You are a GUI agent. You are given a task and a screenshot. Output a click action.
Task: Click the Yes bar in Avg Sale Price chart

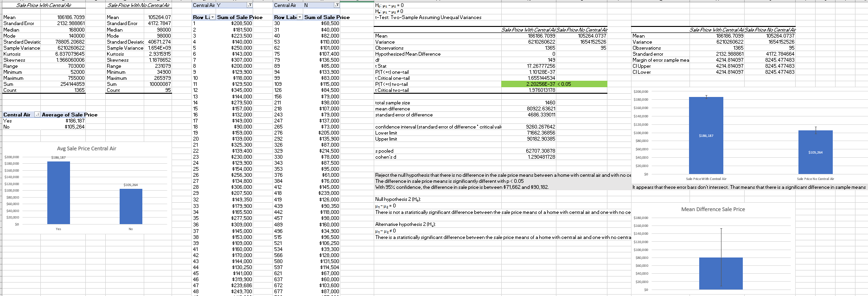pos(58,193)
